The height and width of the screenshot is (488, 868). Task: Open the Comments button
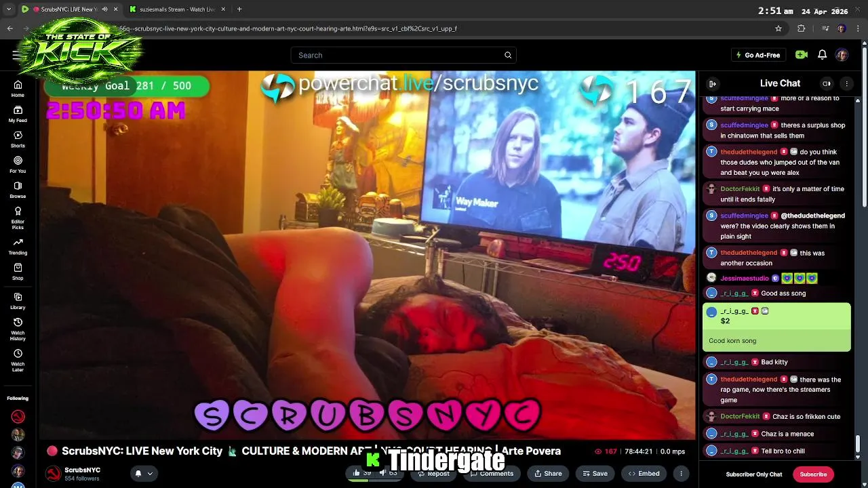click(492, 474)
